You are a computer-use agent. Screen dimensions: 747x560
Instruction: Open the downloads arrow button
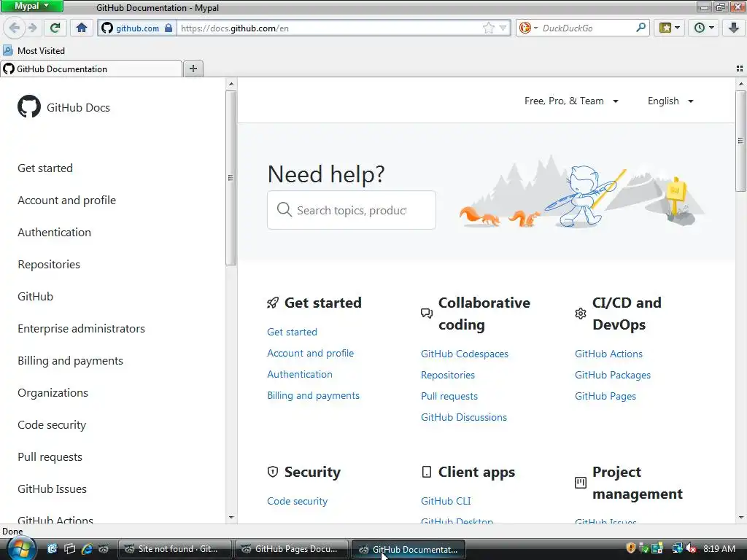[x=734, y=28]
